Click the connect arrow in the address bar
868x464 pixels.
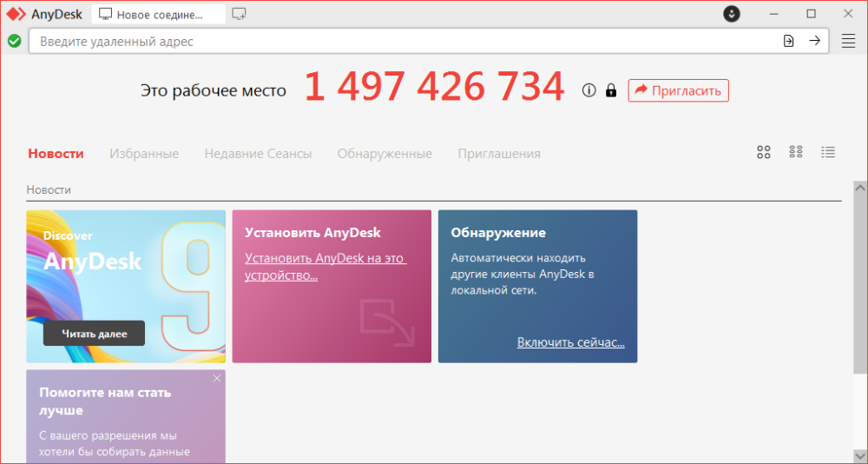point(814,41)
